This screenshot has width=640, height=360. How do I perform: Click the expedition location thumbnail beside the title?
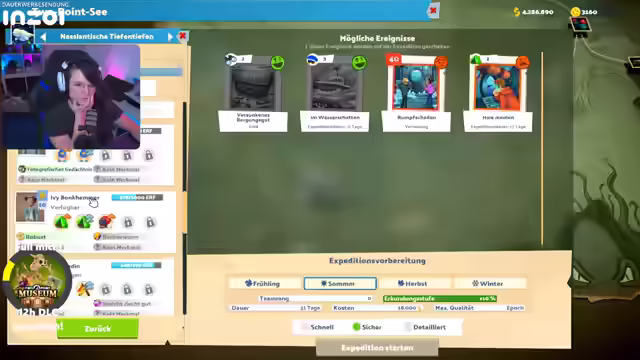pos(22,36)
